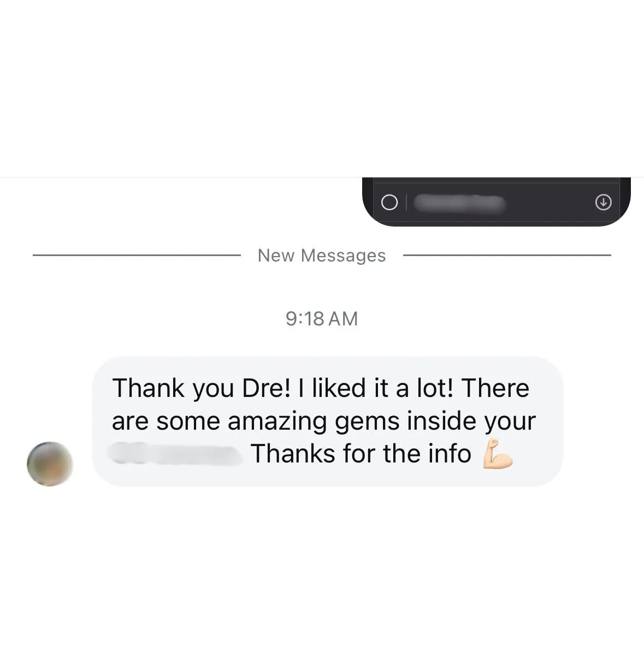Select the text "Thanks for the info"
Screen dimensions: 644x671
tap(361, 454)
